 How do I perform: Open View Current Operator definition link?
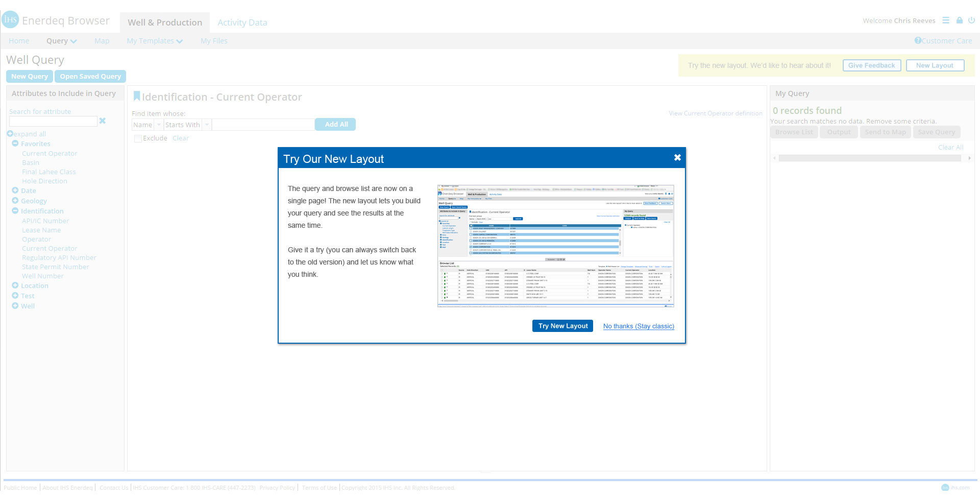[716, 113]
